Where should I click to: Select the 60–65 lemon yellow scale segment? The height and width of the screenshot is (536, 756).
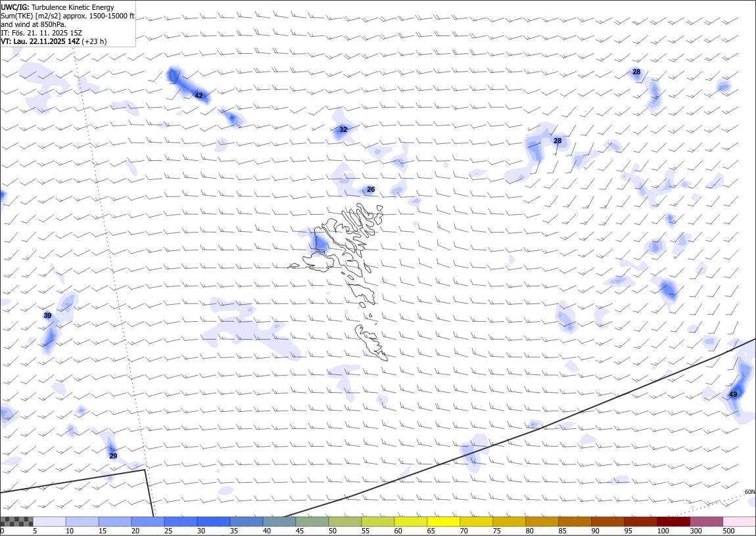(410, 522)
